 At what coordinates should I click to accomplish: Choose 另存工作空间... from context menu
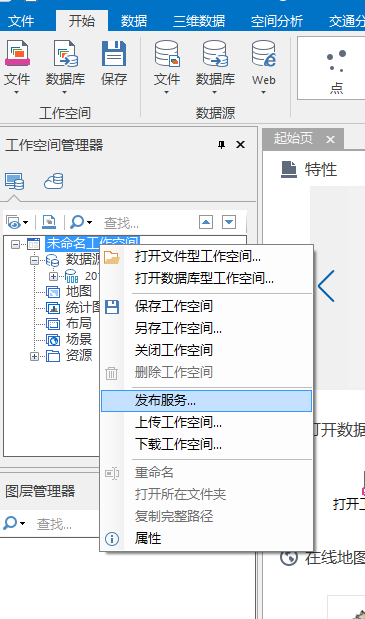(x=206, y=328)
